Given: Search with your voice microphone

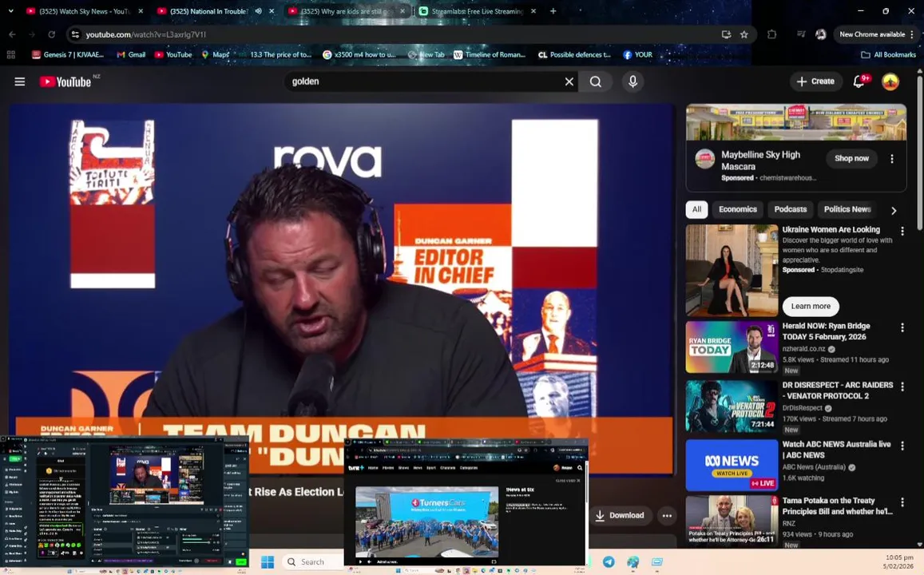Looking at the screenshot, I should coord(633,81).
